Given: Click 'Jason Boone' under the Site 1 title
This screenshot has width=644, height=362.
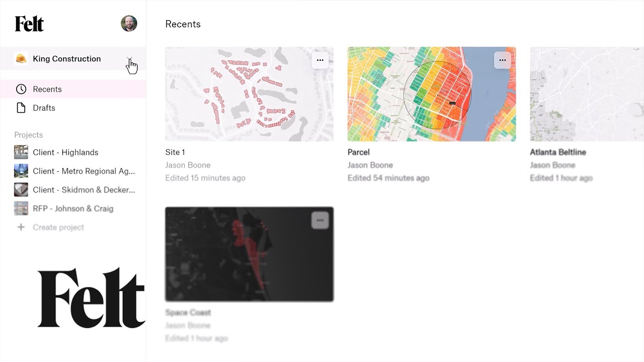Looking at the screenshot, I should point(188,165).
